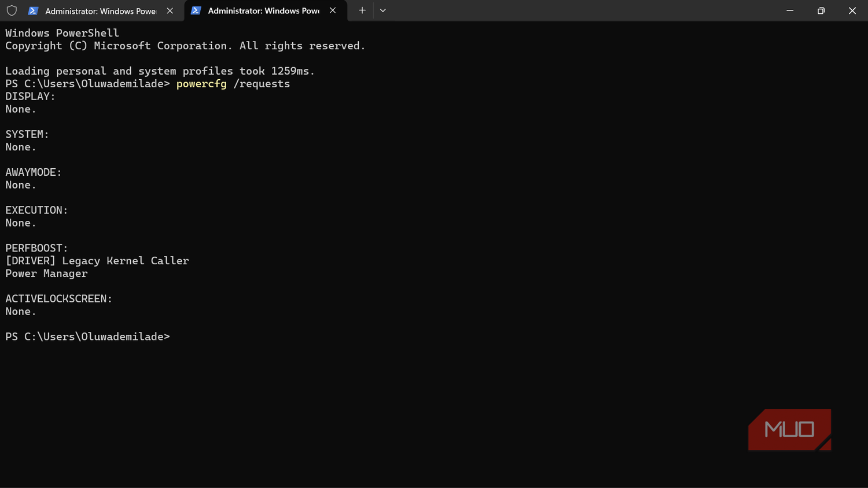868x488 pixels.
Task: Close the second PowerShell tab
Action: tap(333, 10)
